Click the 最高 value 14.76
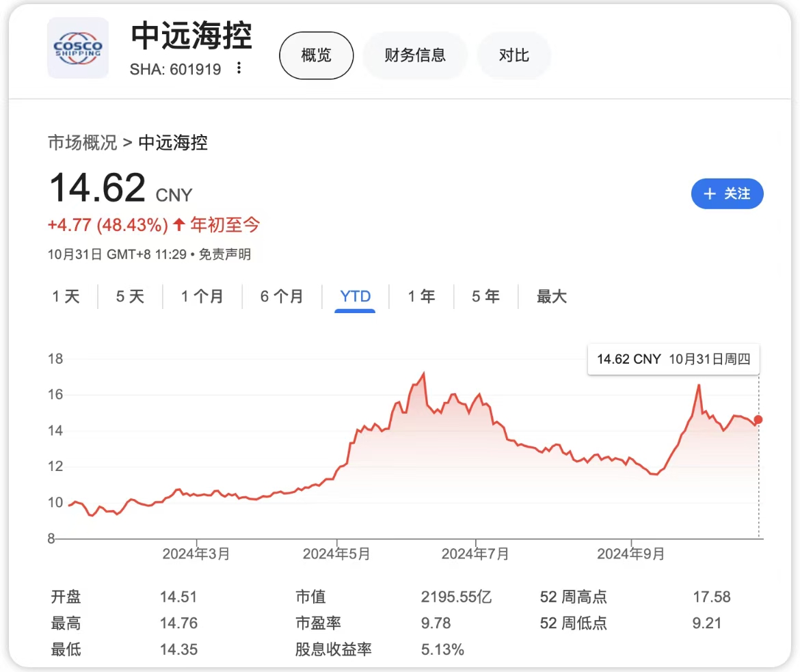Viewport: 800px width, 672px height. (x=178, y=623)
